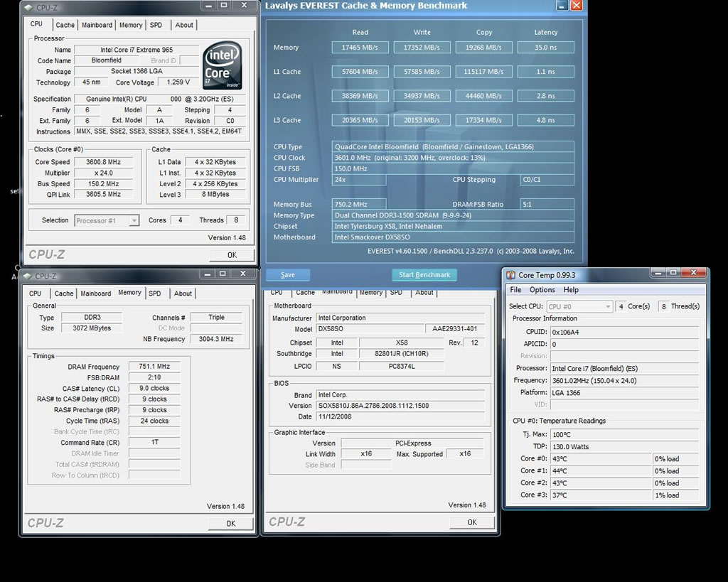Click the Core Voltage value 1.259 V
This screenshot has width=728, height=582.
pyautogui.click(x=178, y=82)
